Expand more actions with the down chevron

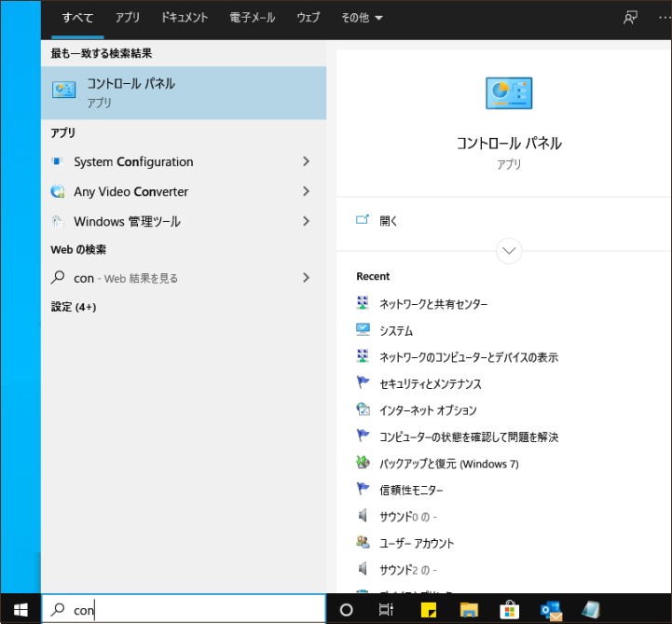pyautogui.click(x=509, y=250)
